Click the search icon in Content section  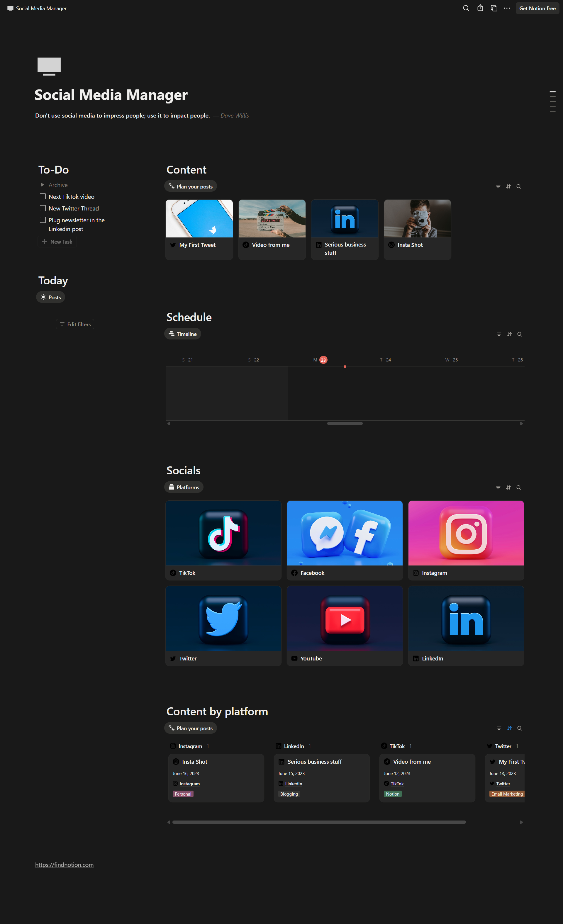point(519,186)
